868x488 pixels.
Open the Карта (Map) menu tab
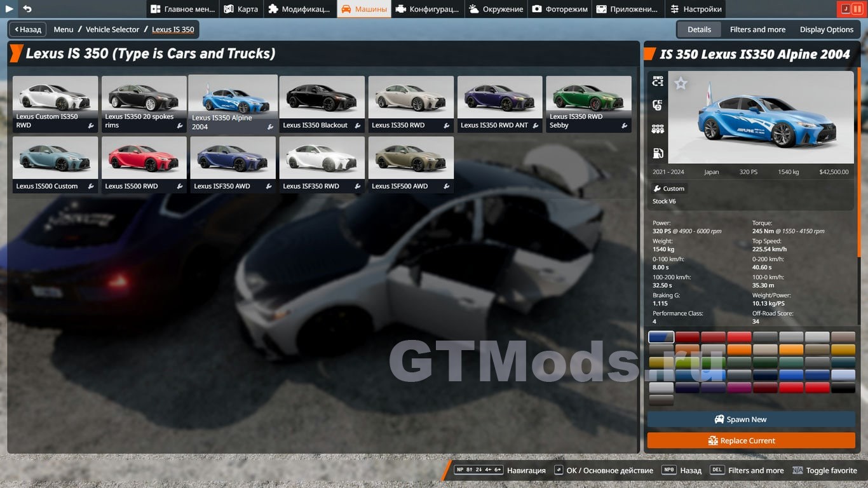[x=241, y=9]
